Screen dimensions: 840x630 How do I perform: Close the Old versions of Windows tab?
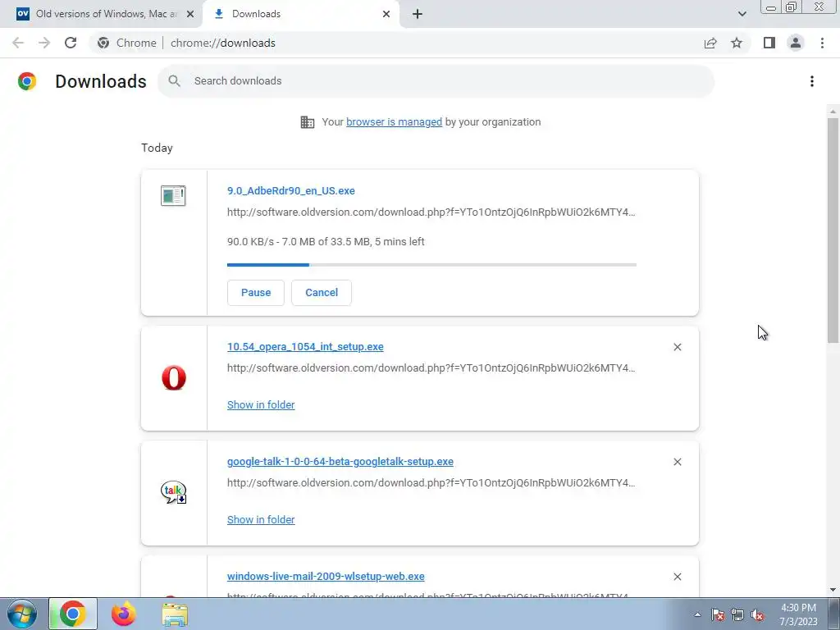(190, 14)
